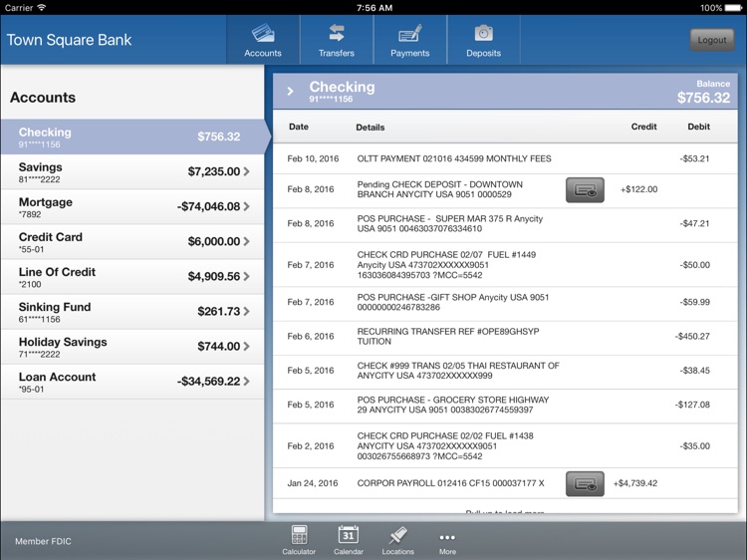Open the Deposits camera icon
Image resolution: width=747 pixels, height=560 pixels.
[483, 33]
